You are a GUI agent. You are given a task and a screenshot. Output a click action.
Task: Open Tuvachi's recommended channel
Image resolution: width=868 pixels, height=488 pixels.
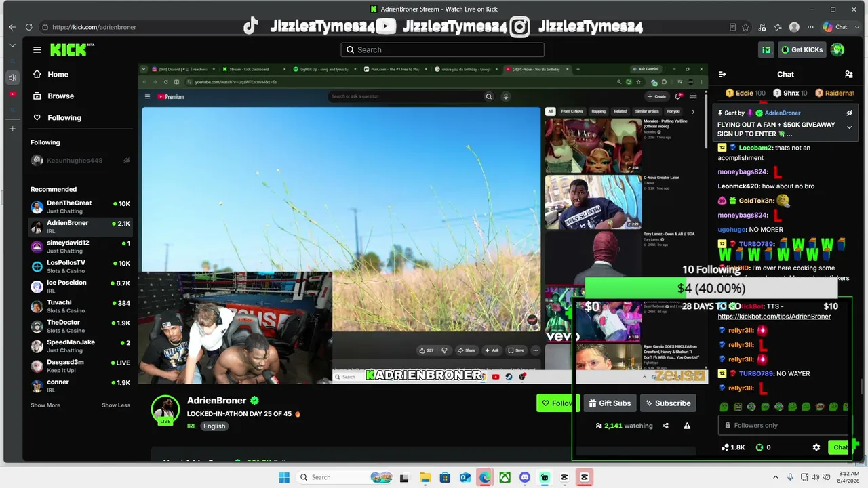tap(80, 306)
